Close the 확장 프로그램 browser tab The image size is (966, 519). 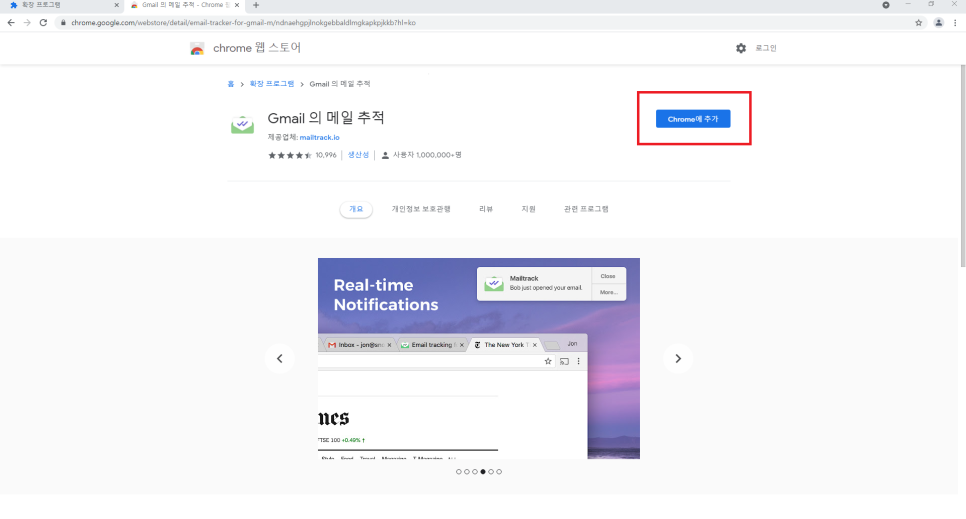[x=116, y=5]
